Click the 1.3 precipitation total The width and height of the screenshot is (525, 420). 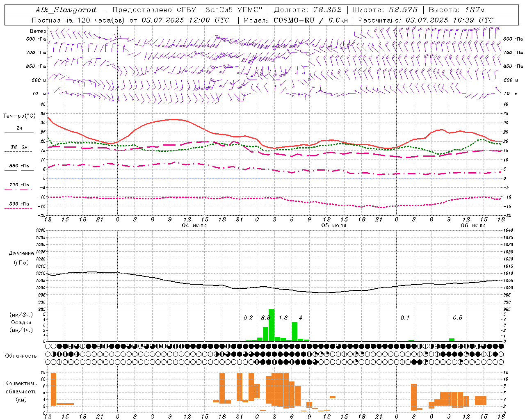point(283,318)
